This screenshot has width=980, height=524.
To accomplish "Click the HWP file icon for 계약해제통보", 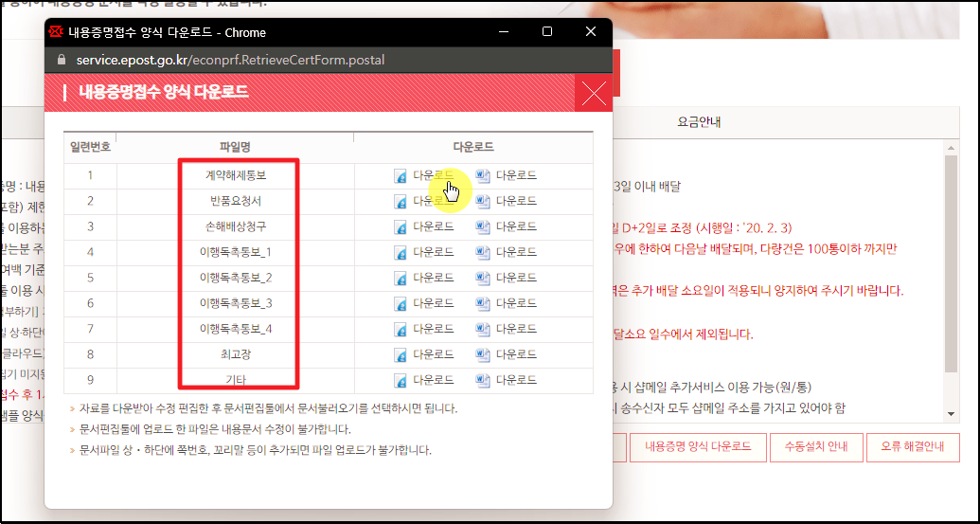I will (x=401, y=175).
